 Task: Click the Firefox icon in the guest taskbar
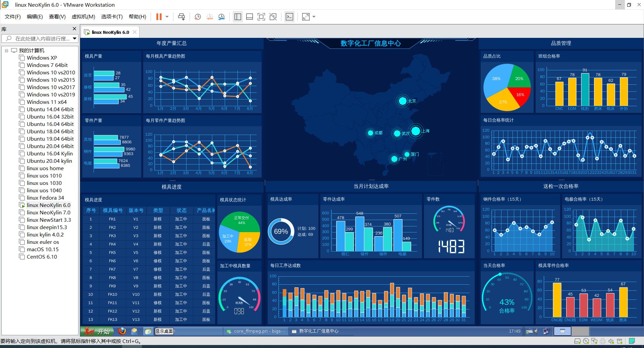pyautogui.click(x=122, y=331)
